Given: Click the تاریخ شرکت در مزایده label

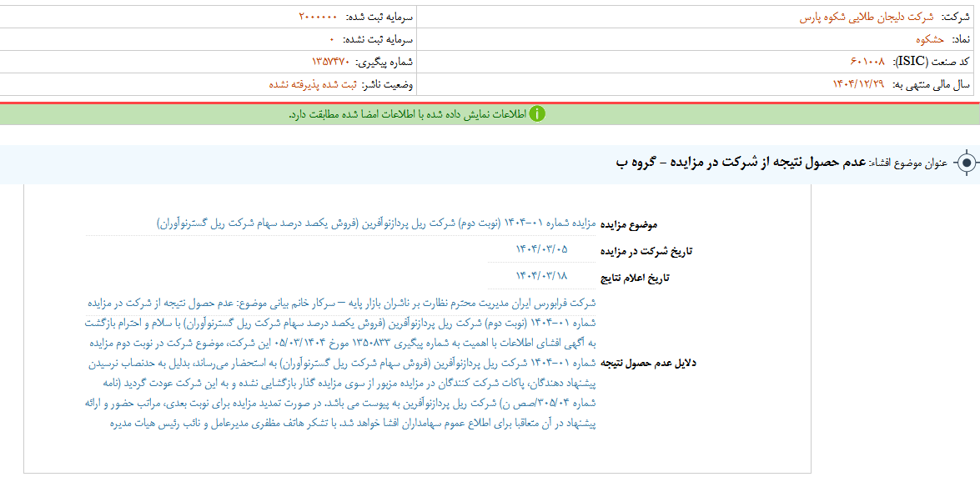Looking at the screenshot, I should (646, 251).
